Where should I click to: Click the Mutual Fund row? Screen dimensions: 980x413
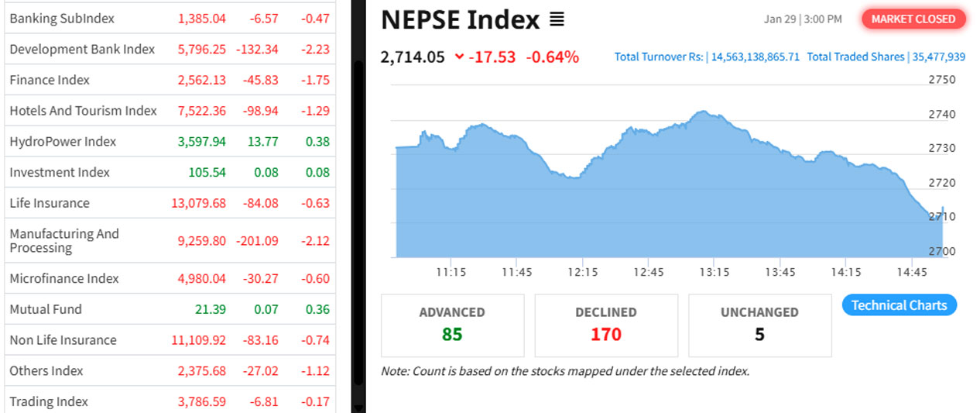coord(46,309)
